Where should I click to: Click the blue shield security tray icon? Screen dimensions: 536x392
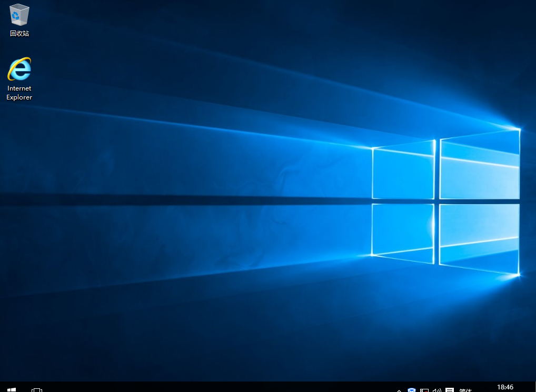tap(412, 390)
